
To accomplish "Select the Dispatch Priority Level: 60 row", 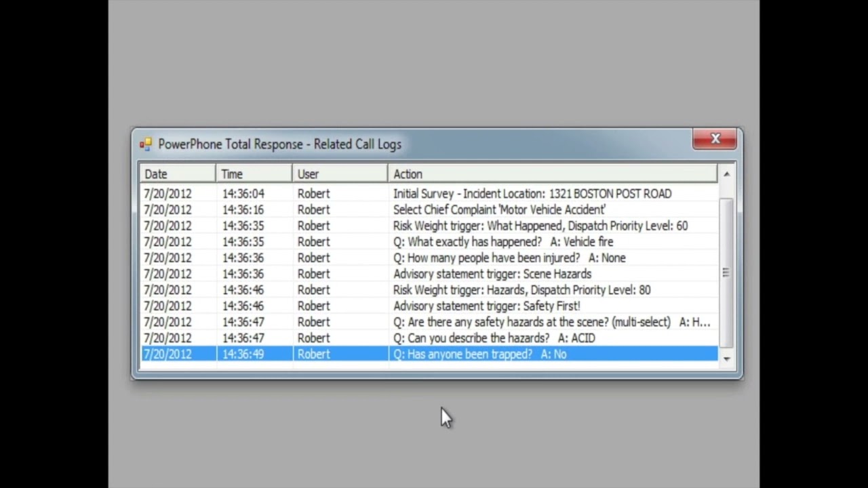I will click(x=429, y=226).
